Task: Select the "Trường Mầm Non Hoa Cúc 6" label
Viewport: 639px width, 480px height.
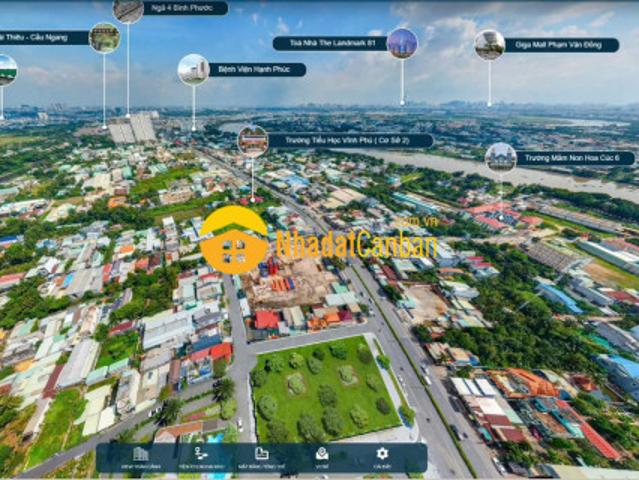Action: 575,158
